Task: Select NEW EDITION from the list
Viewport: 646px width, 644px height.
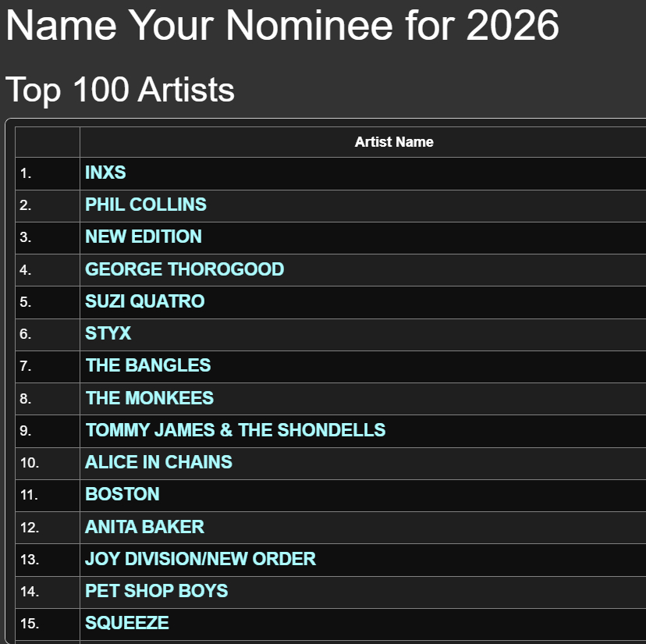Action: 144,237
